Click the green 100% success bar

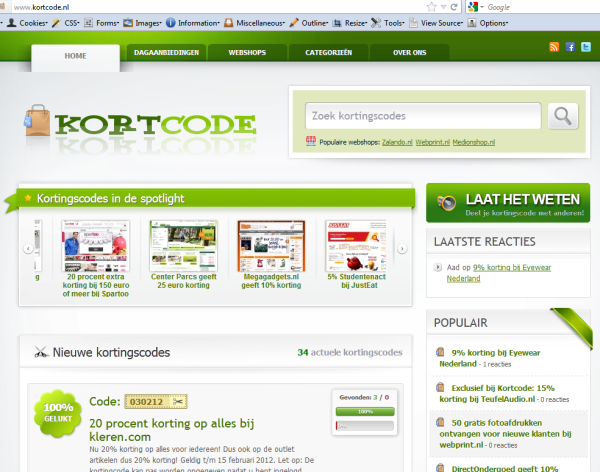365,412
